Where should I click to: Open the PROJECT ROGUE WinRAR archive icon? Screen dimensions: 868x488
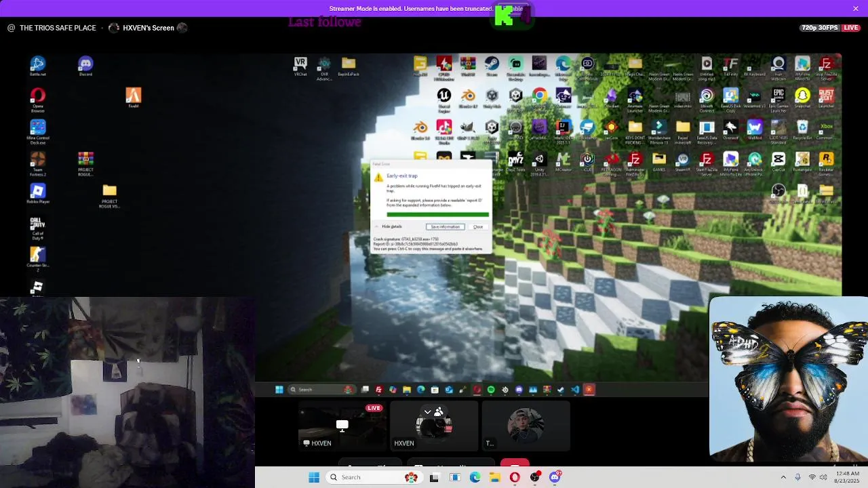click(x=85, y=163)
